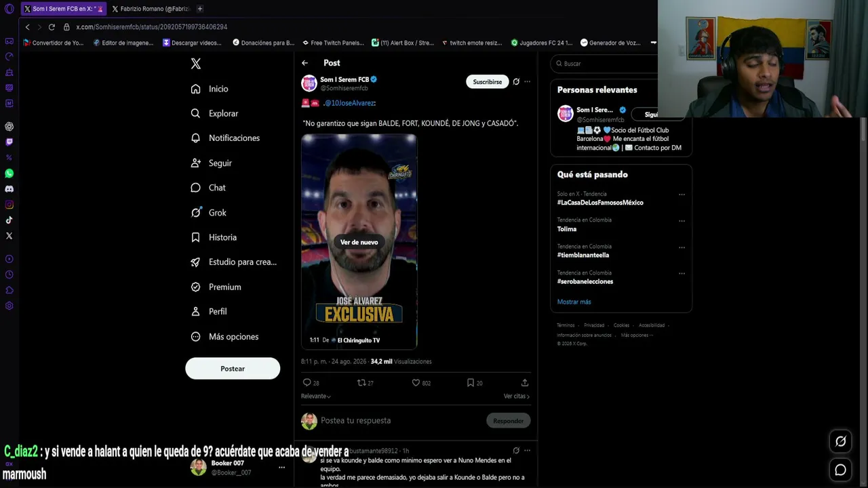This screenshot has width=868, height=488.
Task: Go to Inicio in the X navigation
Action: click(x=210, y=89)
